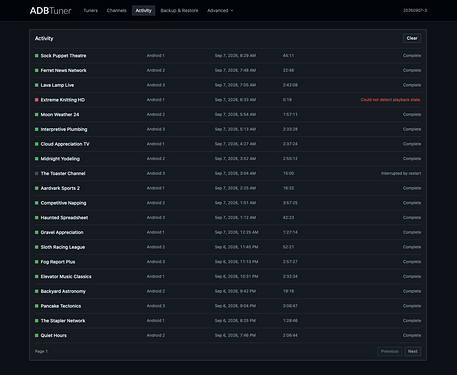Select the Moon Weather 24 channel name
Viewport: 457px width, 375px height.
[x=60, y=114]
